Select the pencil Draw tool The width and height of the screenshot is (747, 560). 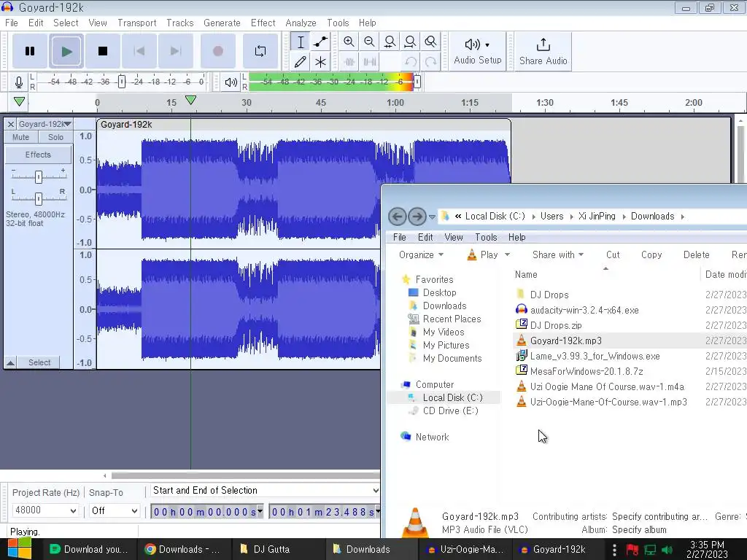tap(300, 62)
